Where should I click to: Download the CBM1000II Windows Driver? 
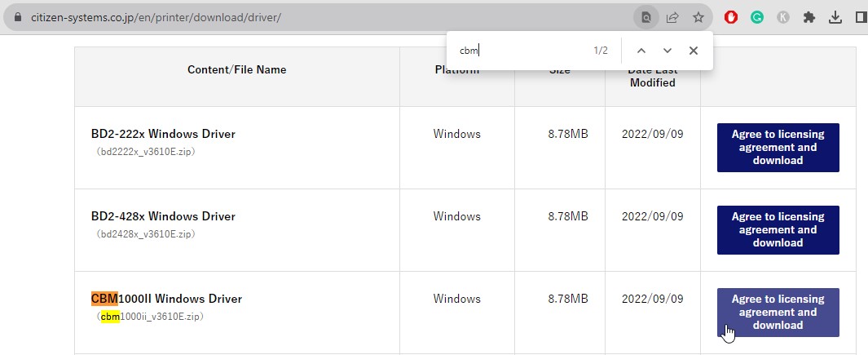point(778,313)
